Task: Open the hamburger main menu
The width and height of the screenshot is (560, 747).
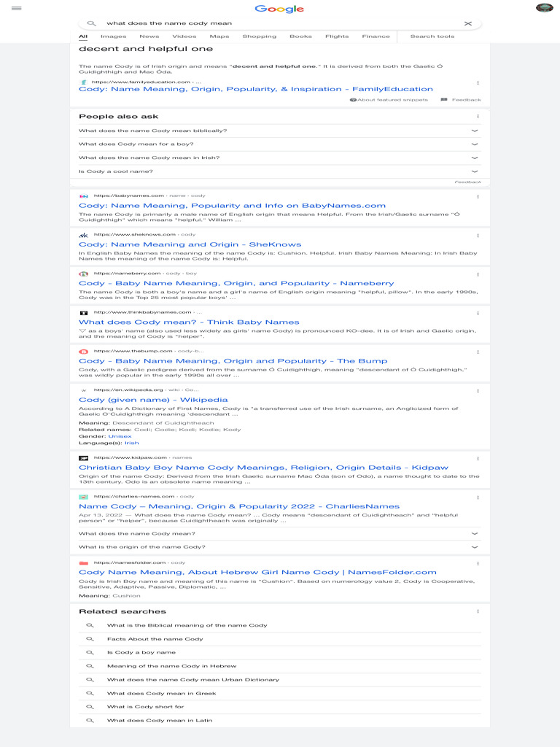Action: pyautogui.click(x=16, y=8)
